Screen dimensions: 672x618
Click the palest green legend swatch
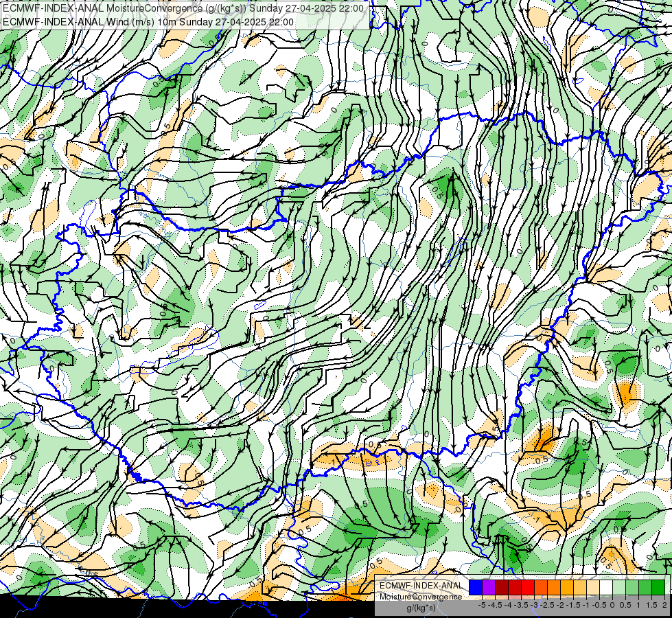[619, 588]
